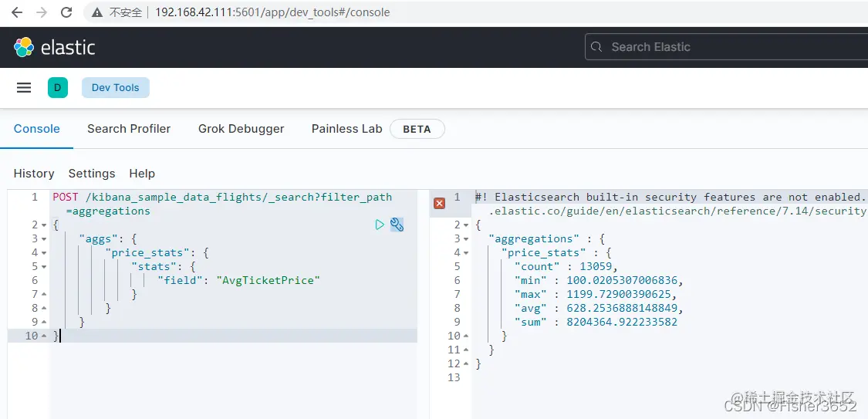
Task: Collapse the "aggs" fold at editor line 3
Action: (x=44, y=239)
